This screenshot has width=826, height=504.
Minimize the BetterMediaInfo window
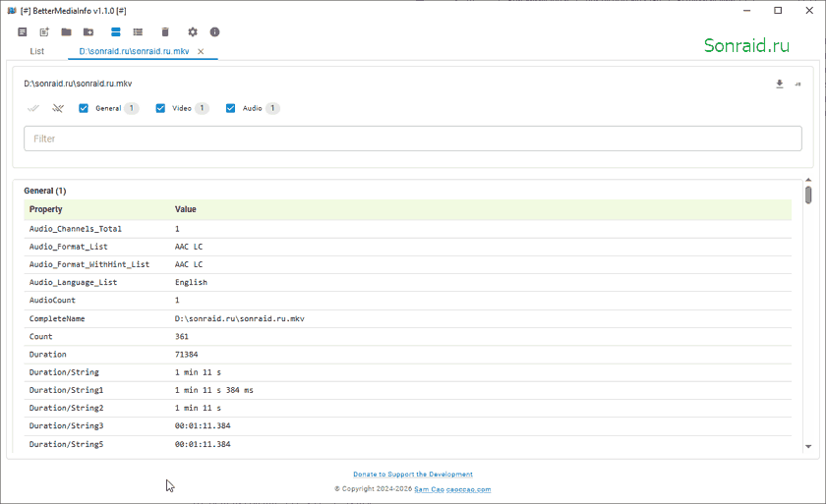pyautogui.click(x=747, y=11)
